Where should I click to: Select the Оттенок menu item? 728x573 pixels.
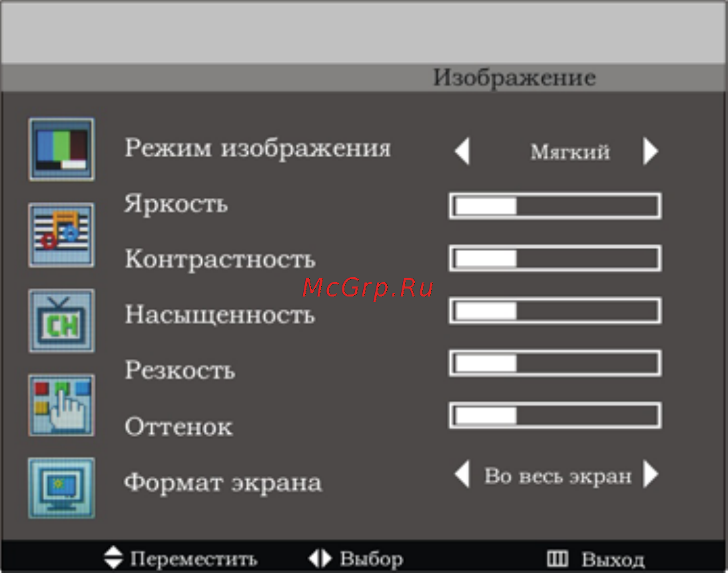(179, 426)
